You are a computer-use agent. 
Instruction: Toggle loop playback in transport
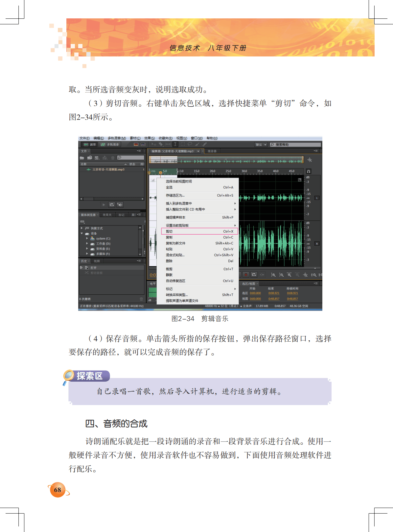point(254,275)
